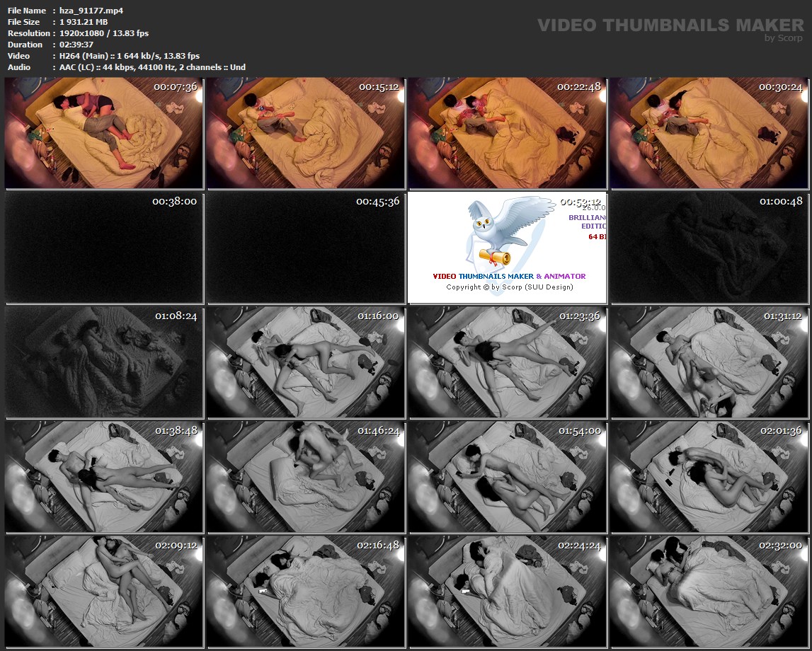Click the frame stamped 02:09:12

[x=103, y=592]
